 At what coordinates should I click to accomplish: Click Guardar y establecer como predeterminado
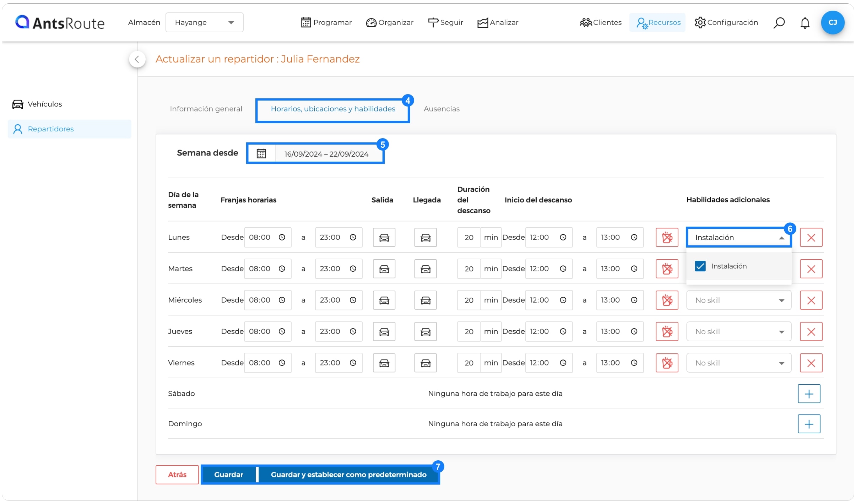click(348, 475)
